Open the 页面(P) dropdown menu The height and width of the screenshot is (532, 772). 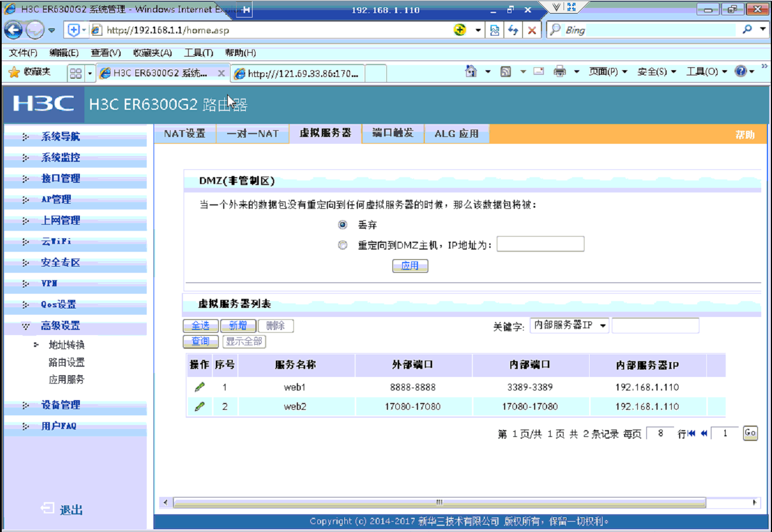[608, 71]
